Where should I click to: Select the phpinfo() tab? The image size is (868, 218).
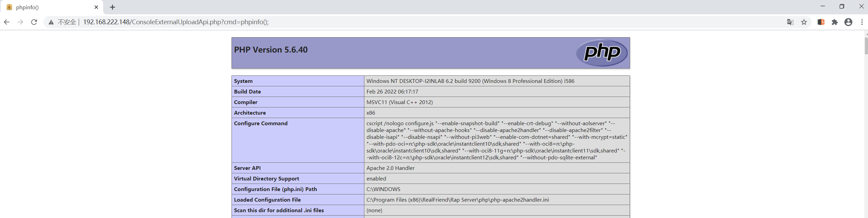(52, 7)
